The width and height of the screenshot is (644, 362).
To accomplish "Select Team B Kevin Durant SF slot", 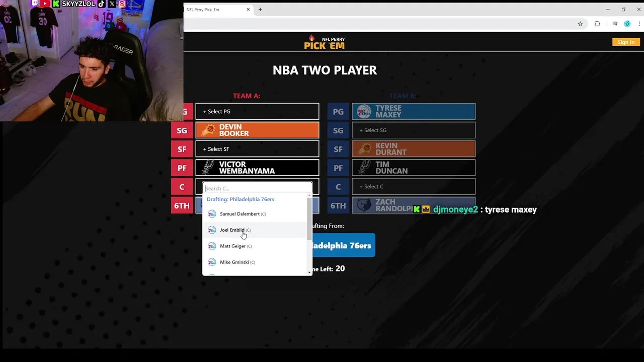I will 414,149.
